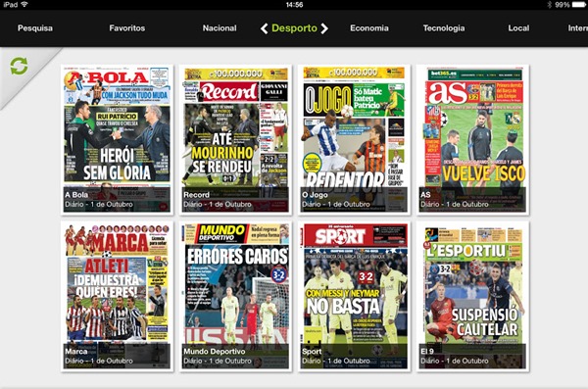Open the O Jogo newspaper cover
588x389 pixels.
(x=354, y=139)
